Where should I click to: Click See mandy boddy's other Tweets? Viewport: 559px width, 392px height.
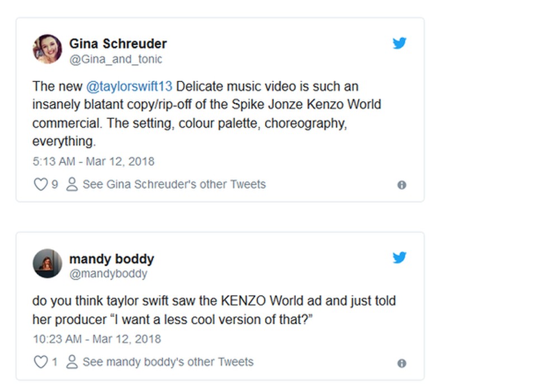coord(168,362)
